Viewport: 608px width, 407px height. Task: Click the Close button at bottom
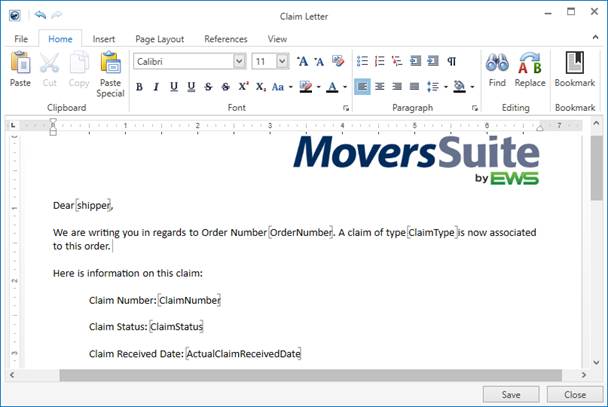pos(574,394)
